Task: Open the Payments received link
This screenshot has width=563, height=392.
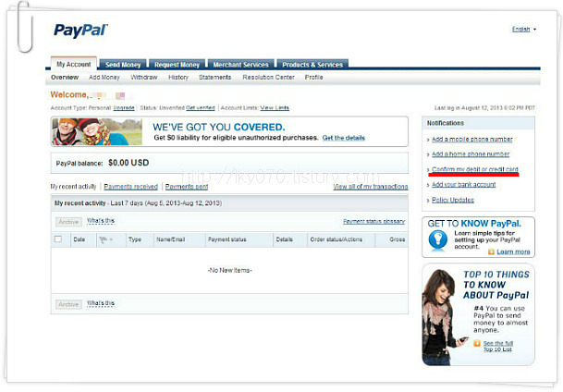Action: click(x=130, y=187)
